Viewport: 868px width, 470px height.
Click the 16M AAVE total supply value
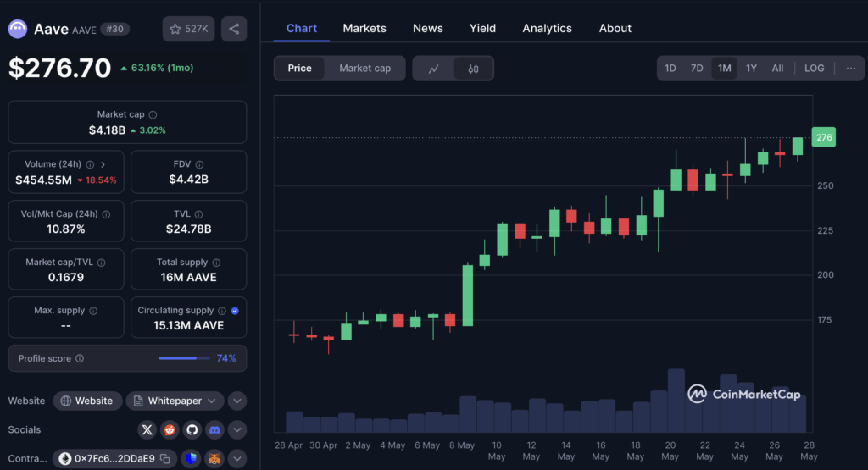tap(189, 277)
